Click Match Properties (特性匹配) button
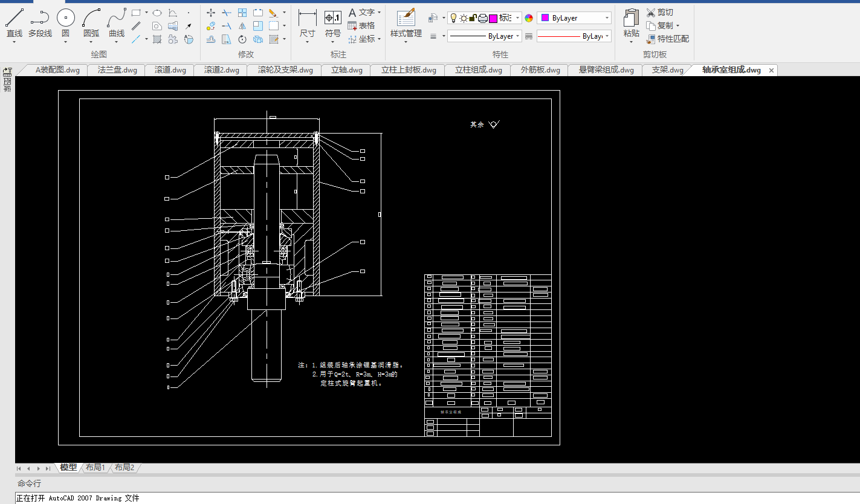 pos(667,39)
